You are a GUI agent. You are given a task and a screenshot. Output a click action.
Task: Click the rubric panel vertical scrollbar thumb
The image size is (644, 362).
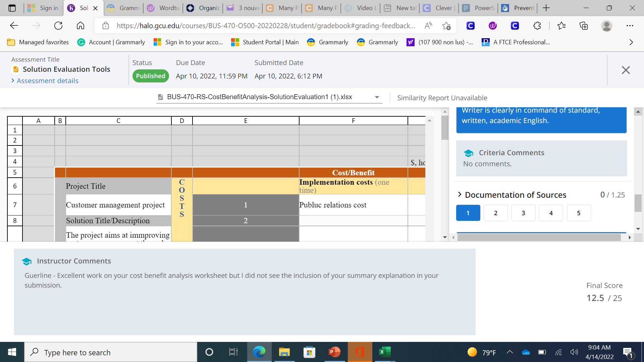[x=638, y=203]
